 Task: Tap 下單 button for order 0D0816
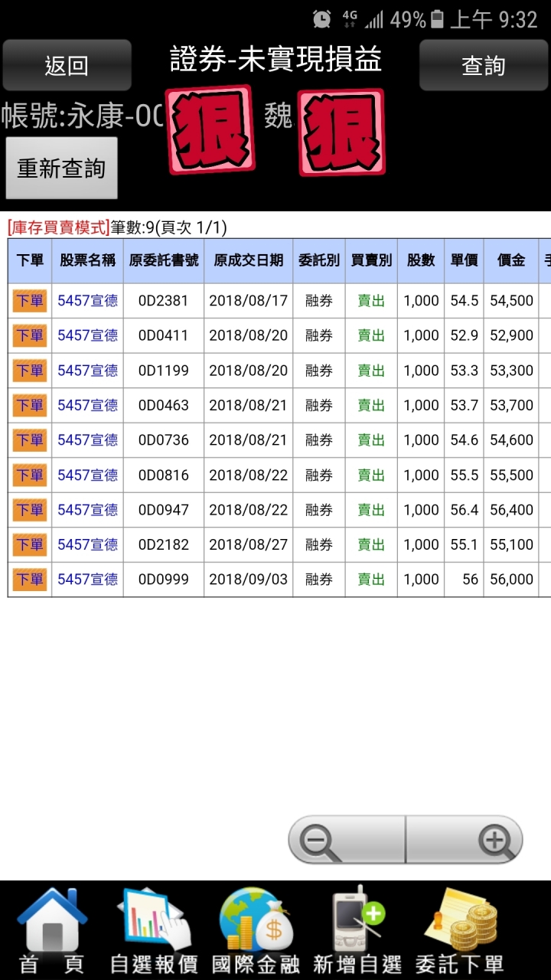30,475
